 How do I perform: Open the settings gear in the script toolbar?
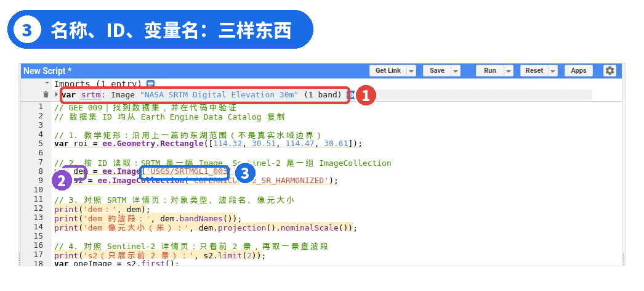pyautogui.click(x=610, y=71)
